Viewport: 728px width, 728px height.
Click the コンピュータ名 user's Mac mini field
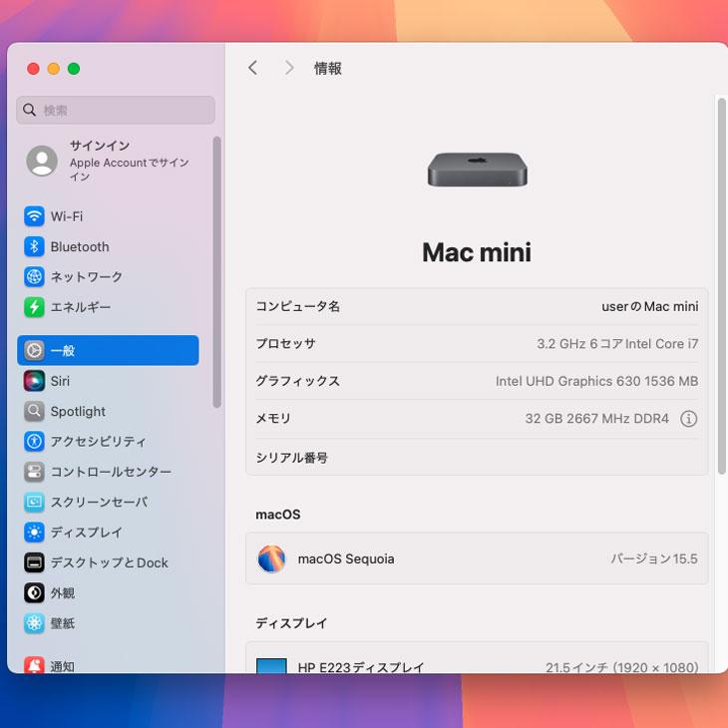649,306
